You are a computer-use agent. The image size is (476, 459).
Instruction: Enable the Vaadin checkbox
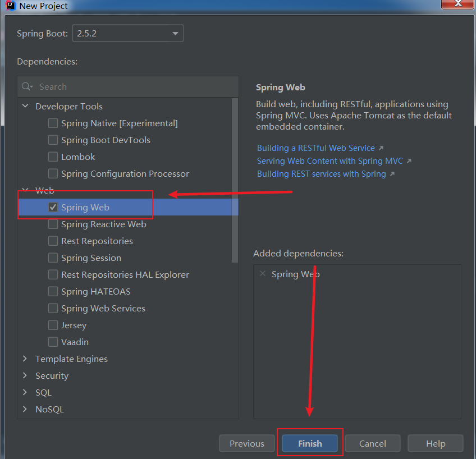(x=53, y=342)
